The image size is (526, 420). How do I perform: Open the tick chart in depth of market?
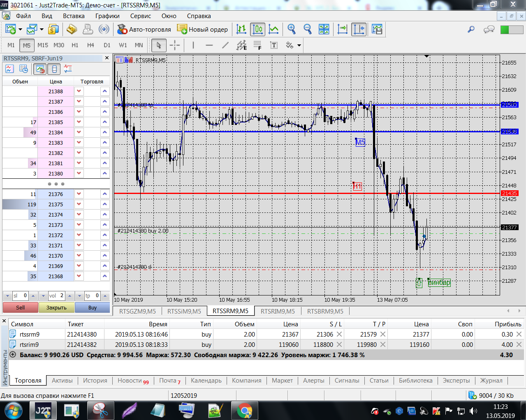coord(10,69)
